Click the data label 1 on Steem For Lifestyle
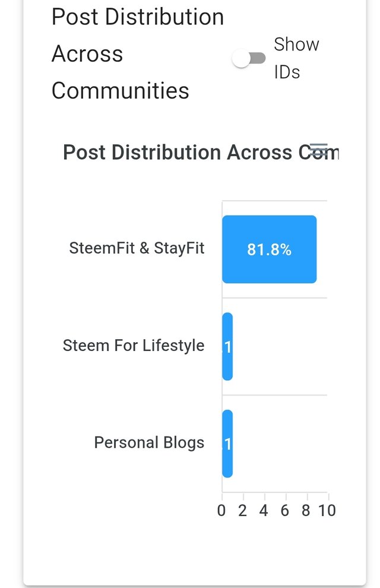 228,347
